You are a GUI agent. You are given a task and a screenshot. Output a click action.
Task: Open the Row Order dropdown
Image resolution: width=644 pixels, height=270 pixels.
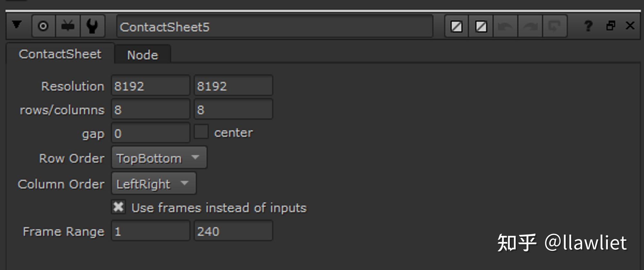(159, 158)
